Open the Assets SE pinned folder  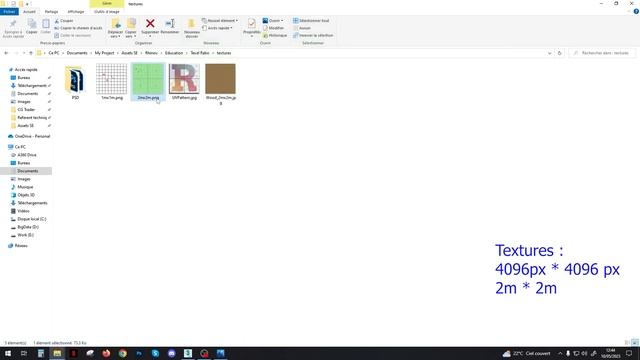[x=25, y=126]
